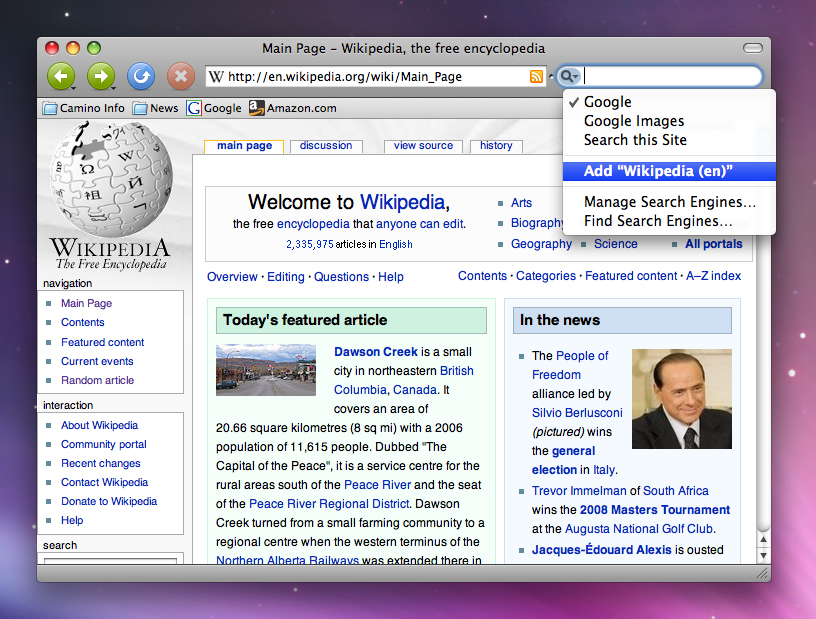Viewport: 816px width, 619px height.
Task: Switch to the discussion tab
Action: (x=326, y=146)
